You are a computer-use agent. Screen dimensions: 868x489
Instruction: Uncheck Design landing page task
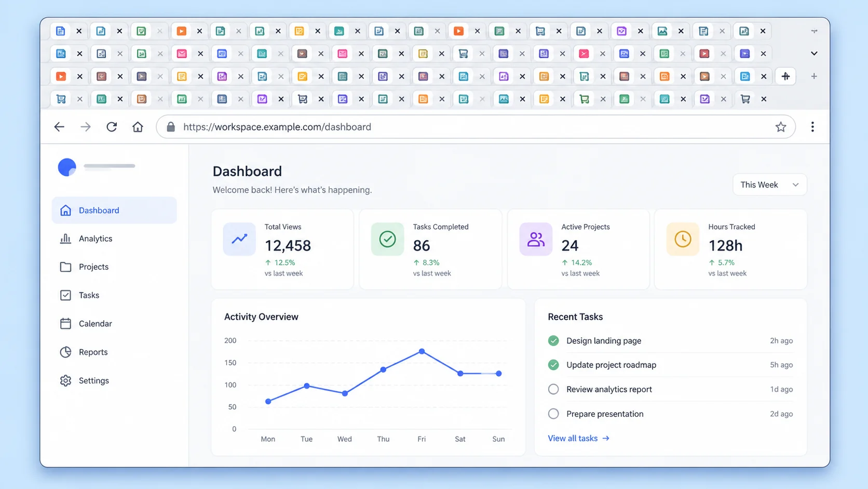pyautogui.click(x=553, y=341)
